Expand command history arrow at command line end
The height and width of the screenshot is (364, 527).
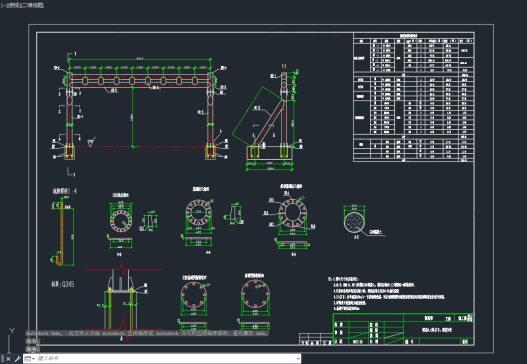[298, 359]
